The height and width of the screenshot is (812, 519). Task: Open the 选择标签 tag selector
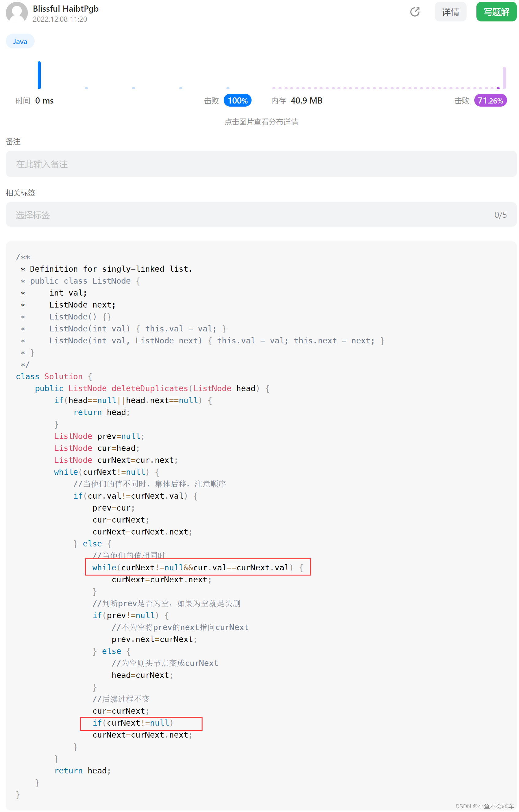(x=261, y=214)
